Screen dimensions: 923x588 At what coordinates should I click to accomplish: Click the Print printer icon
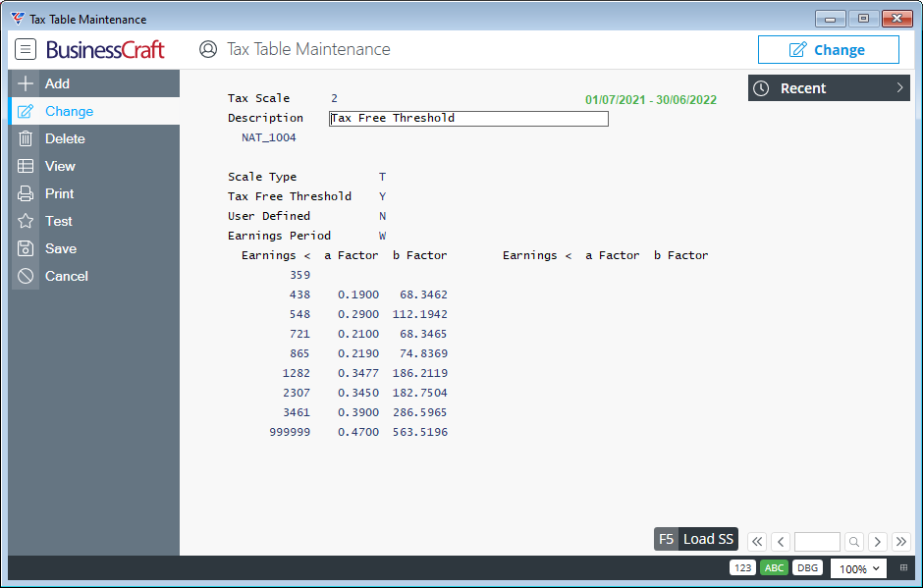[26, 193]
